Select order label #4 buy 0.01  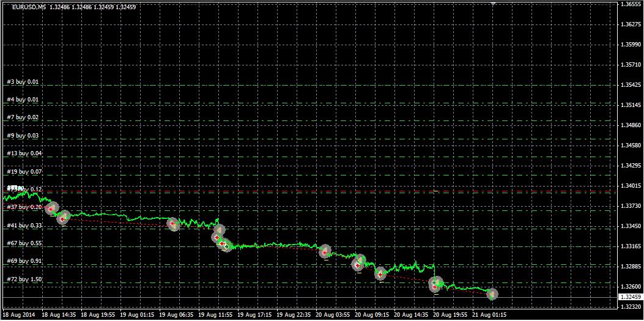(23, 100)
